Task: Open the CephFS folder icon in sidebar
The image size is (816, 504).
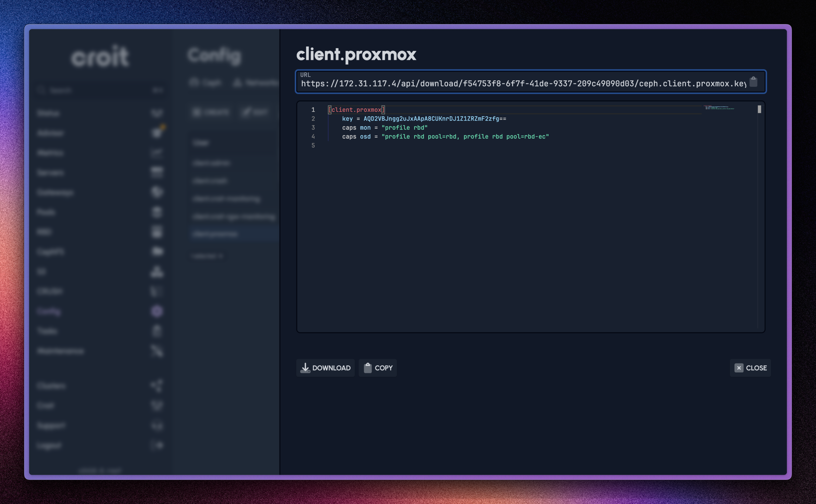Action: (157, 251)
